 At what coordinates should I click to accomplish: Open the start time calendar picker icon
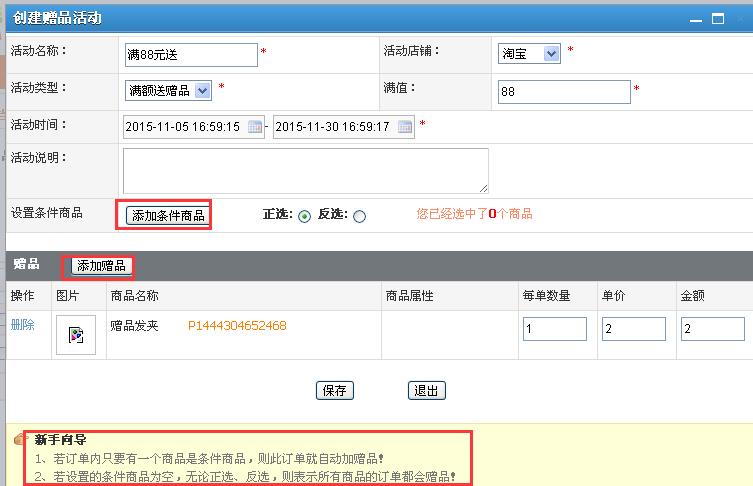[255, 127]
